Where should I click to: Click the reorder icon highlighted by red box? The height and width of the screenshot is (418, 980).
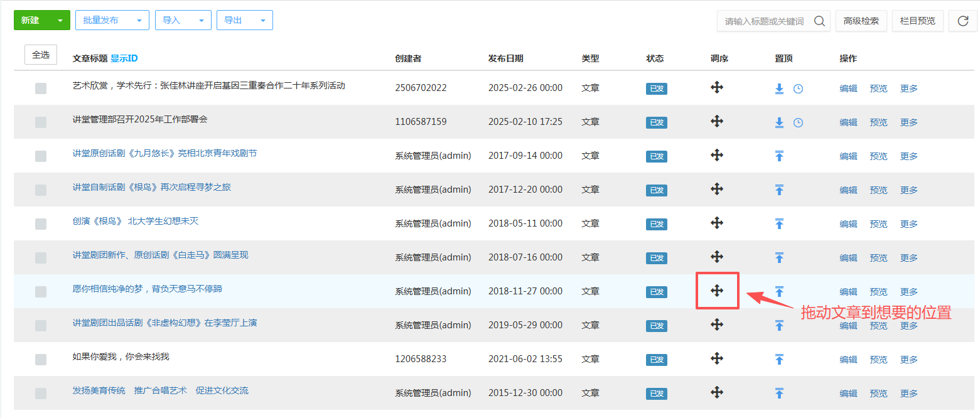pyautogui.click(x=717, y=291)
